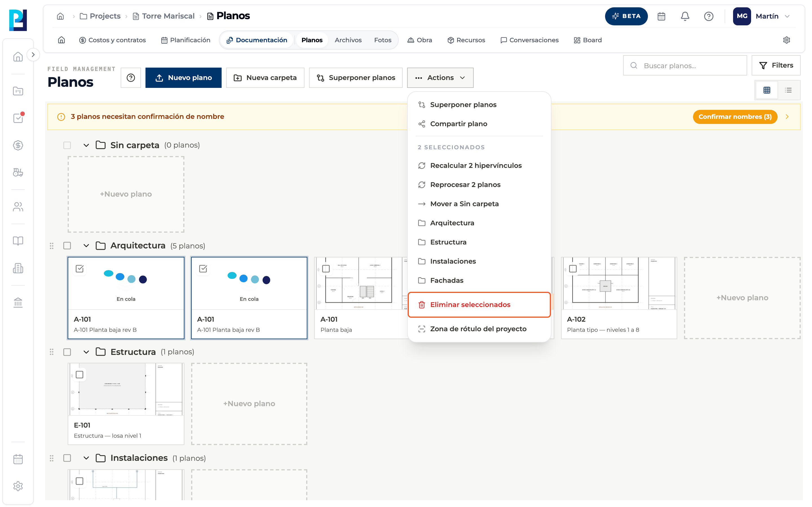Open the A-102 Planta tipo thumbnail
The image size is (812, 507).
pos(619,283)
